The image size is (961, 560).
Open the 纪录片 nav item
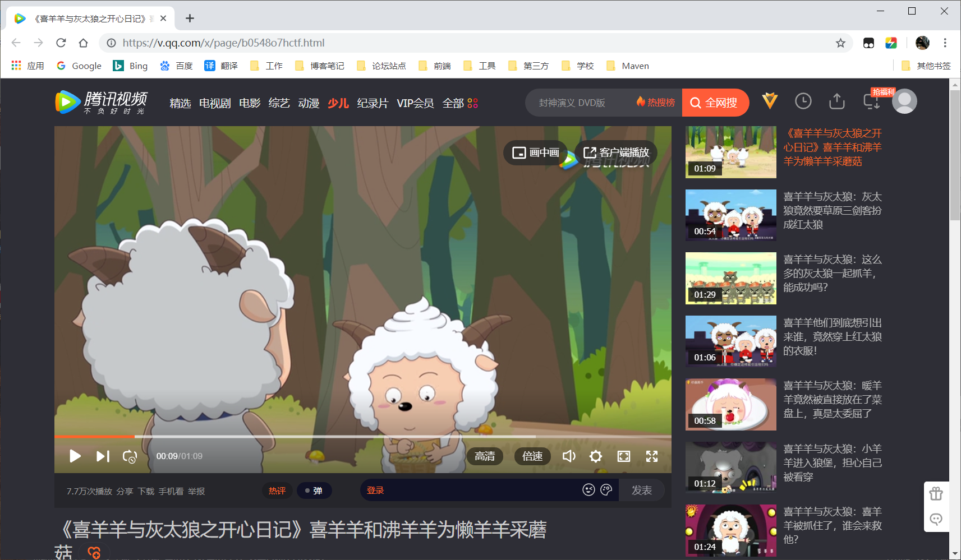tap(373, 103)
